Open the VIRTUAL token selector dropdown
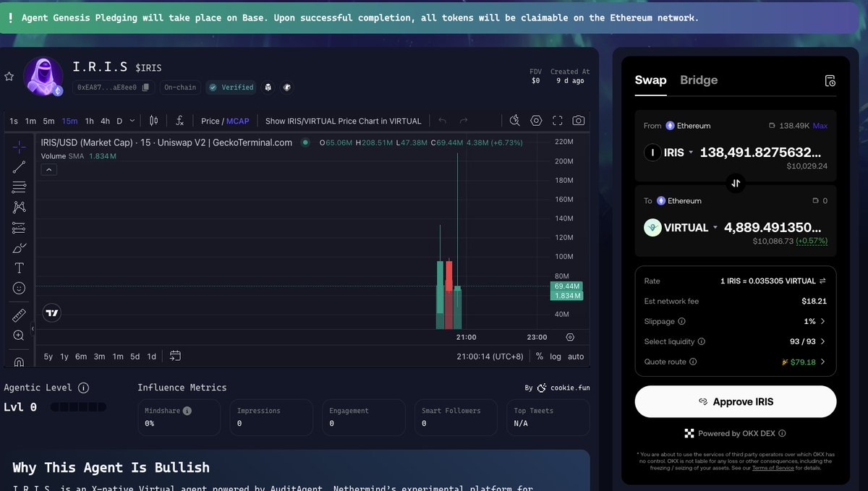Viewport: 868px width, 491px height. 681,227
